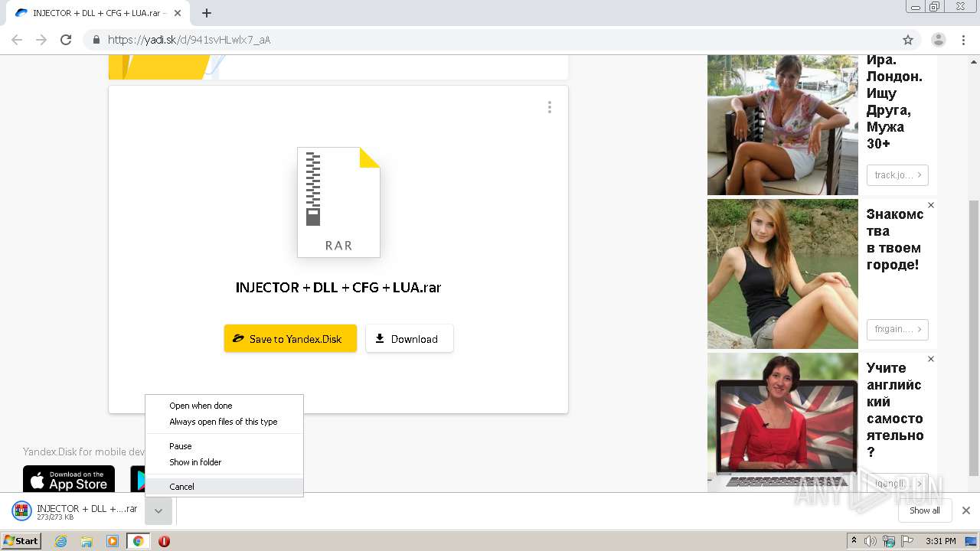Open a new browser tab
Image resolution: width=980 pixels, height=551 pixels.
(207, 13)
